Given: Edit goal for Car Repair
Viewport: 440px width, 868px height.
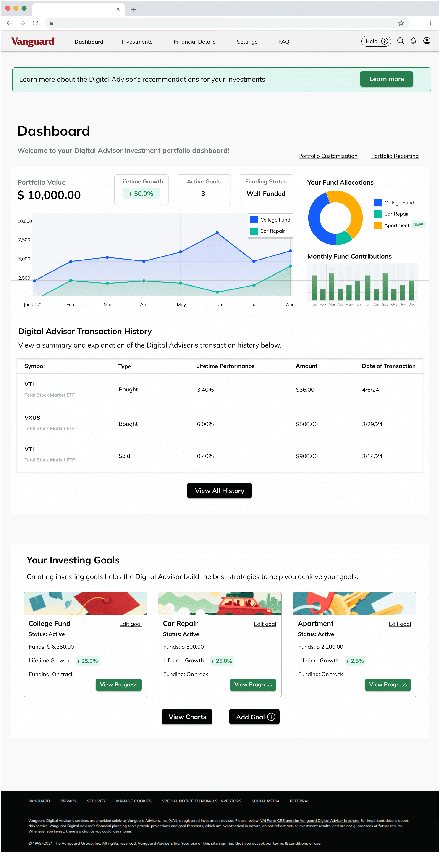Looking at the screenshot, I should pyautogui.click(x=265, y=624).
